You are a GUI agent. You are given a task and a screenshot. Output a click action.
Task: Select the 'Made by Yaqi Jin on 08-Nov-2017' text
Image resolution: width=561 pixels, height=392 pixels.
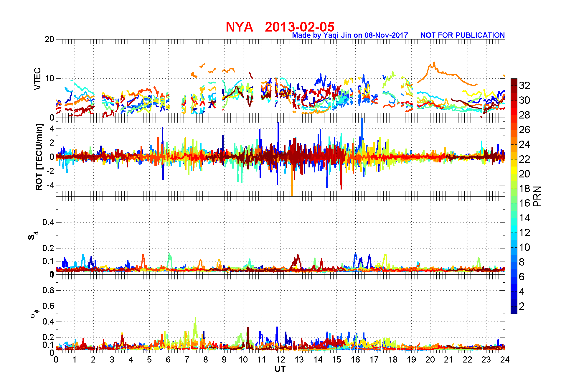click(x=350, y=35)
